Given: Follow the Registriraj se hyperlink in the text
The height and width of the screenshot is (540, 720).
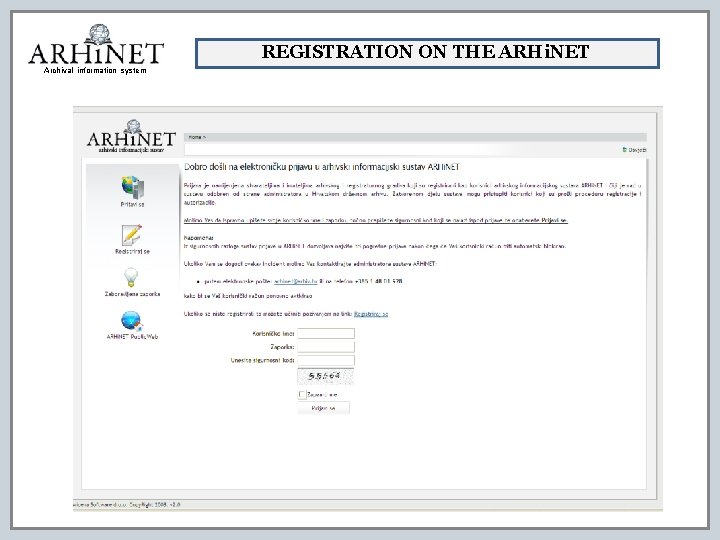Looking at the screenshot, I should pyautogui.click(x=371, y=314).
